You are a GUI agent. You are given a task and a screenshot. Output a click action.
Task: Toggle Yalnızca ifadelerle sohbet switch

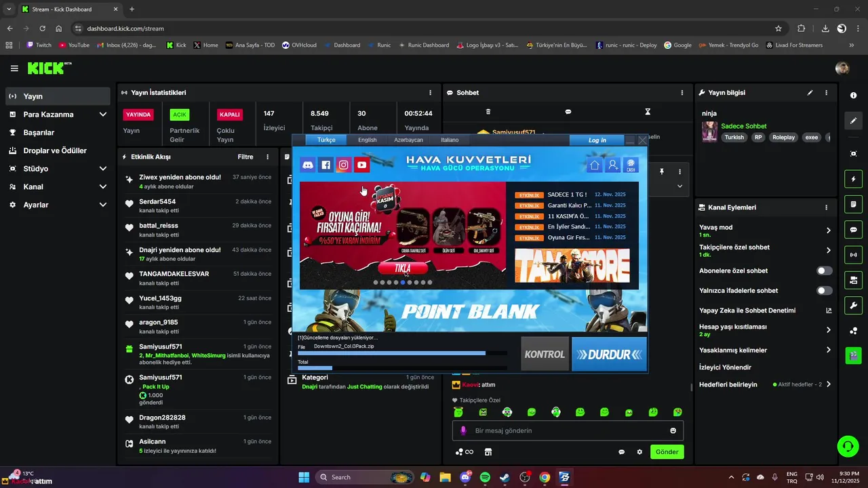[824, 291]
